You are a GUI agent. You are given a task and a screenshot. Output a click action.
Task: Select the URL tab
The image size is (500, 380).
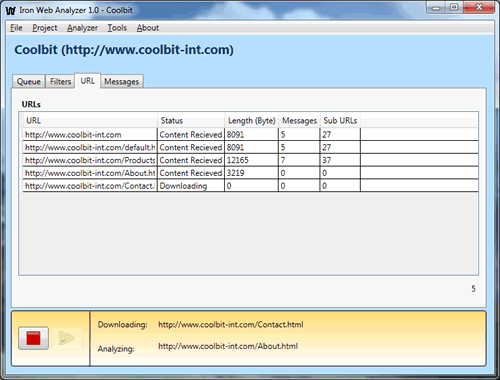pyautogui.click(x=88, y=81)
